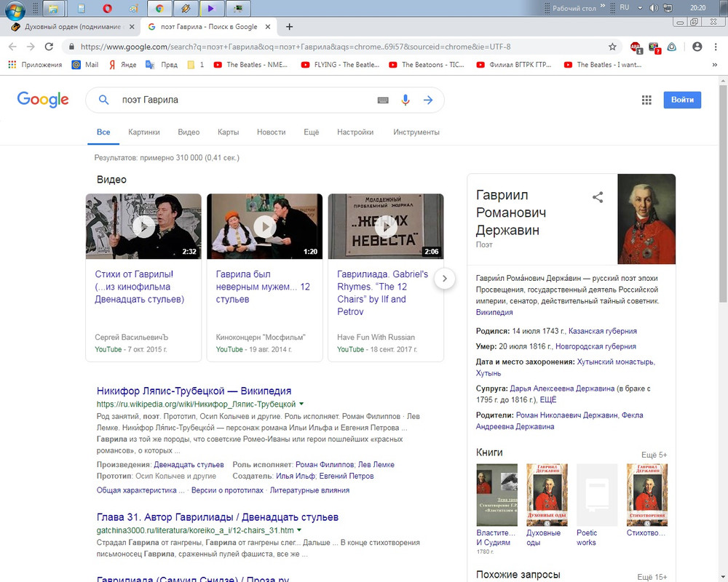728x582 pixels.
Task: Expand similar queries via Ещё 15+
Action: coord(652,577)
